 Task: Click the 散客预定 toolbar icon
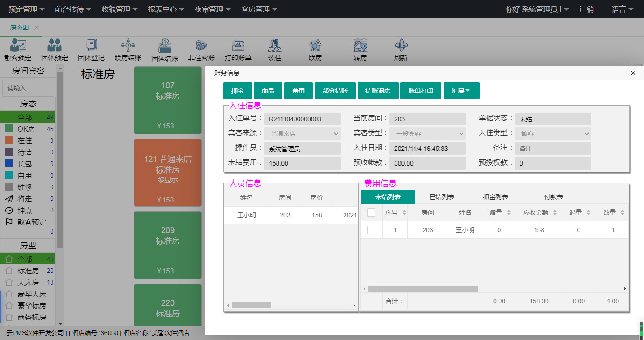(18, 45)
